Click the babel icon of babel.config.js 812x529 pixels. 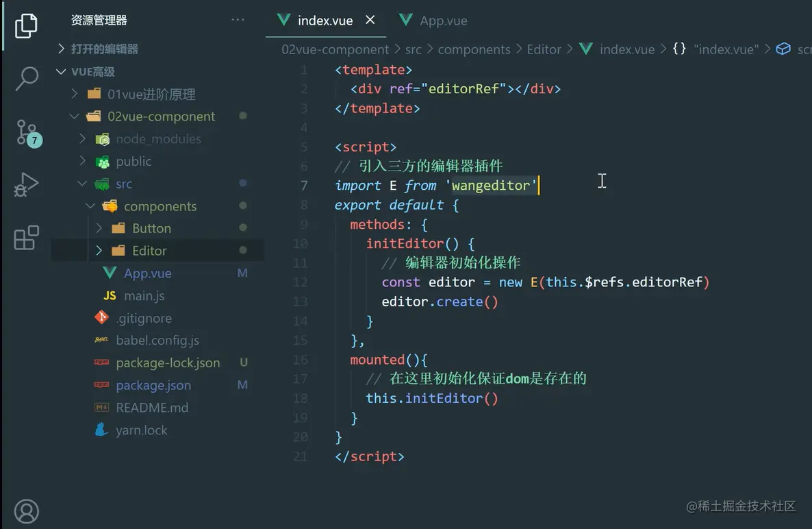pyautogui.click(x=101, y=340)
